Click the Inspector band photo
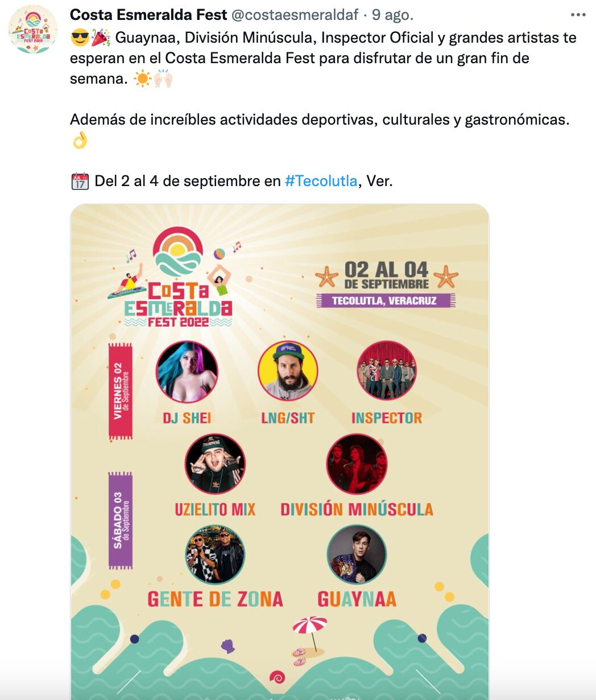The width and height of the screenshot is (596, 700). [x=387, y=370]
